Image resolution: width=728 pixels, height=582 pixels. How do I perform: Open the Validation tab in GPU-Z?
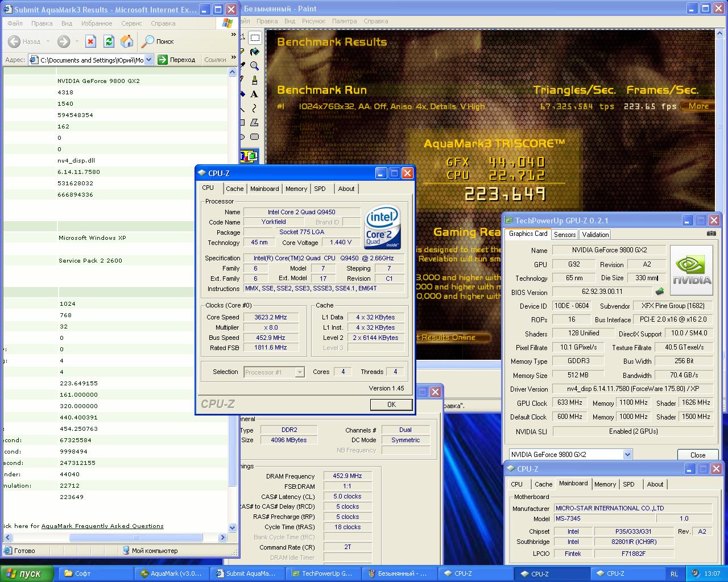pyautogui.click(x=595, y=234)
